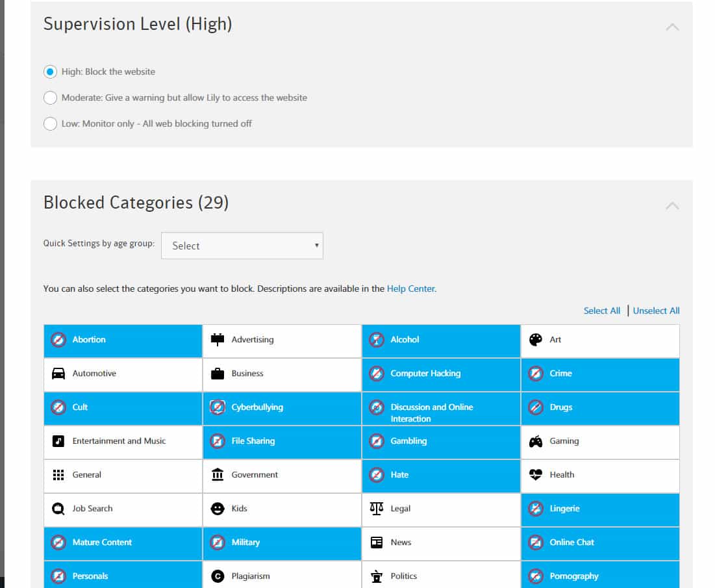Select High: Block the website option
715x588 pixels.
coord(50,71)
